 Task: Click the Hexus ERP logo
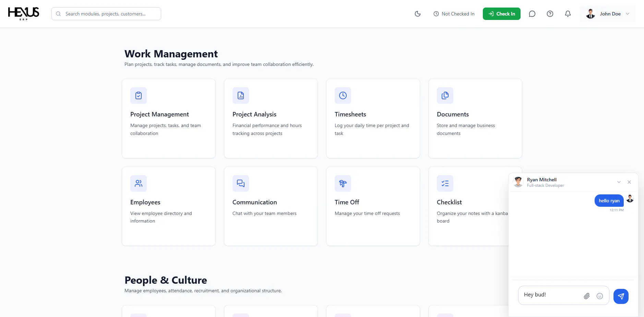[x=24, y=14]
